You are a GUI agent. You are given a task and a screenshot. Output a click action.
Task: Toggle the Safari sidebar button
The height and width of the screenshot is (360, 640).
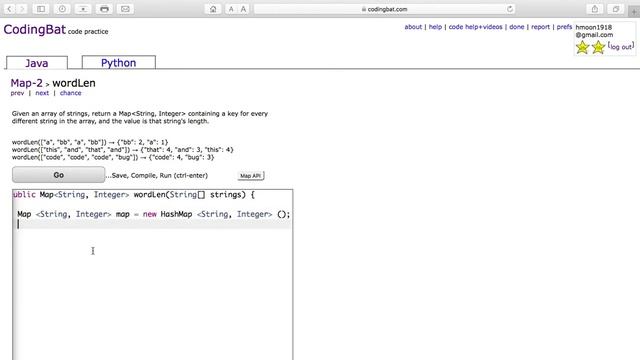41,9
